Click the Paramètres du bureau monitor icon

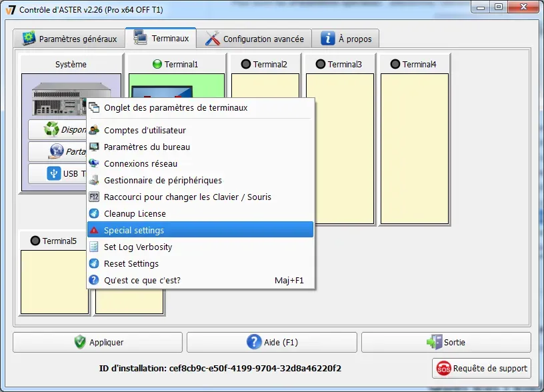pos(94,147)
